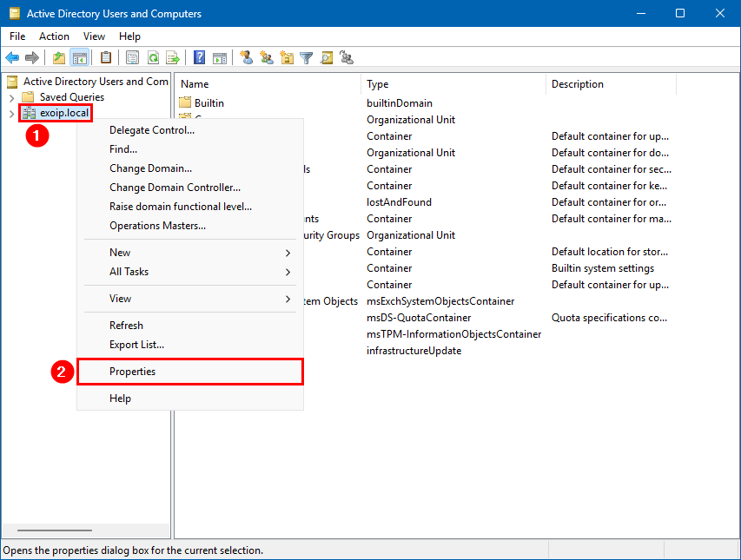
Task: Select Active Directory Users and Com root node
Action: (96, 82)
